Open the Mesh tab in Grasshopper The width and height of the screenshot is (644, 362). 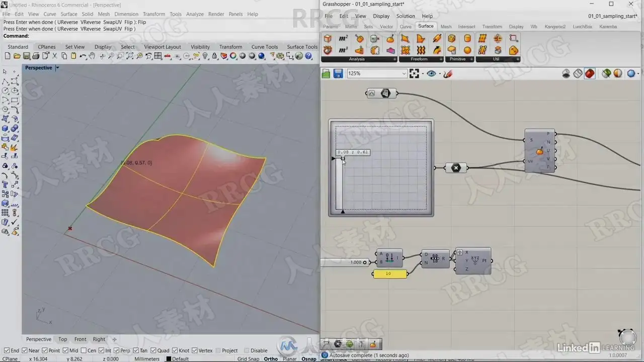pyautogui.click(x=446, y=27)
